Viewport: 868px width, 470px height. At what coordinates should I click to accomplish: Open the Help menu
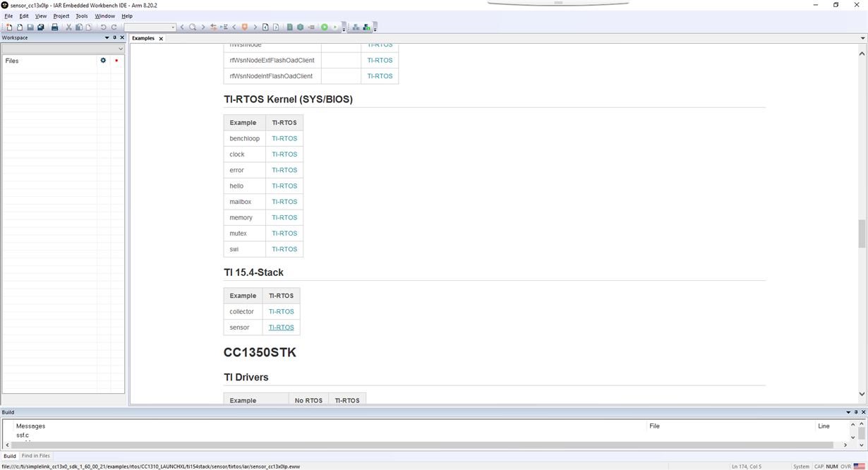pos(127,16)
